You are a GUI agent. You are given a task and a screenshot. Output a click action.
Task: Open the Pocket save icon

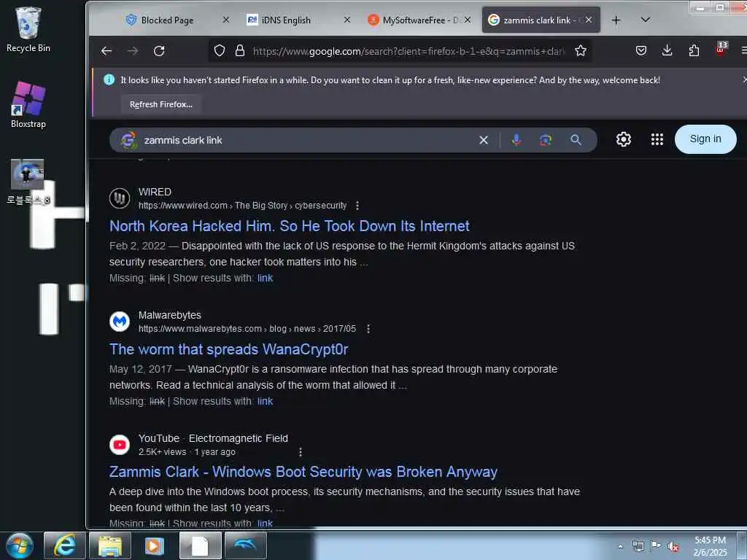tap(641, 50)
